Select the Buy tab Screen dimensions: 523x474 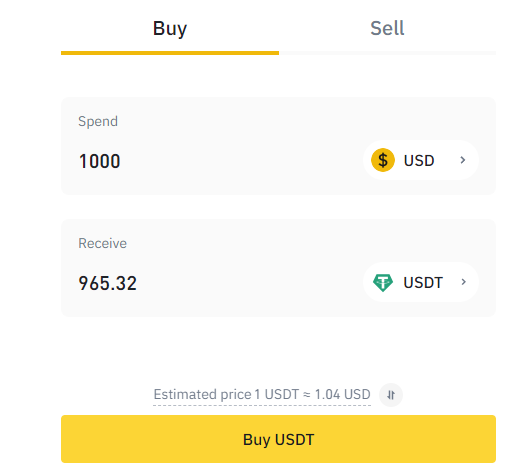[x=170, y=28]
